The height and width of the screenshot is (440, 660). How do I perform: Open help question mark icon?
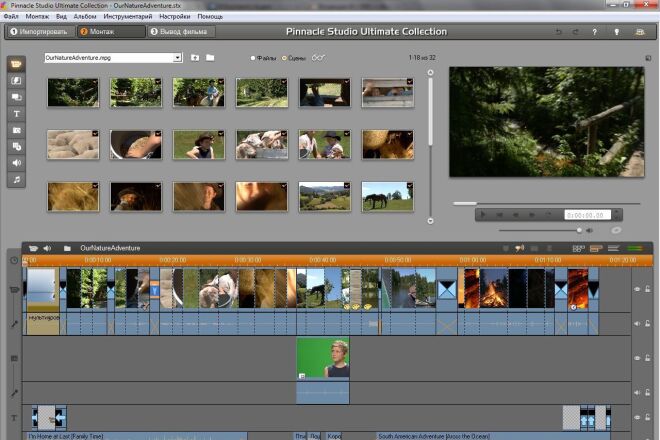(x=594, y=32)
